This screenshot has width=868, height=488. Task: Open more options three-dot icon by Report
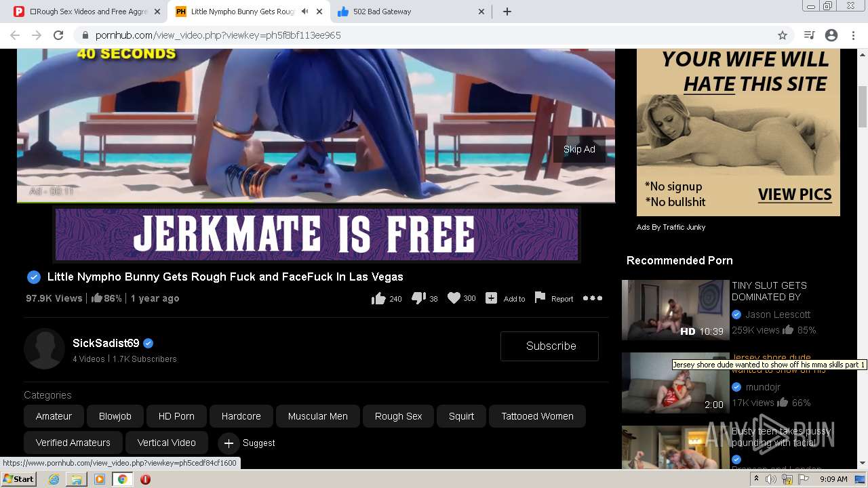593,298
